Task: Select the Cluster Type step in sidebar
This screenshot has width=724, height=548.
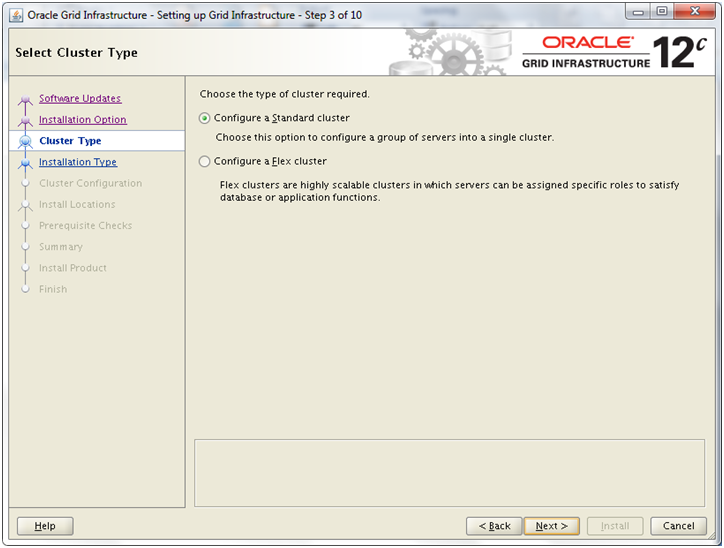Action: [97, 141]
